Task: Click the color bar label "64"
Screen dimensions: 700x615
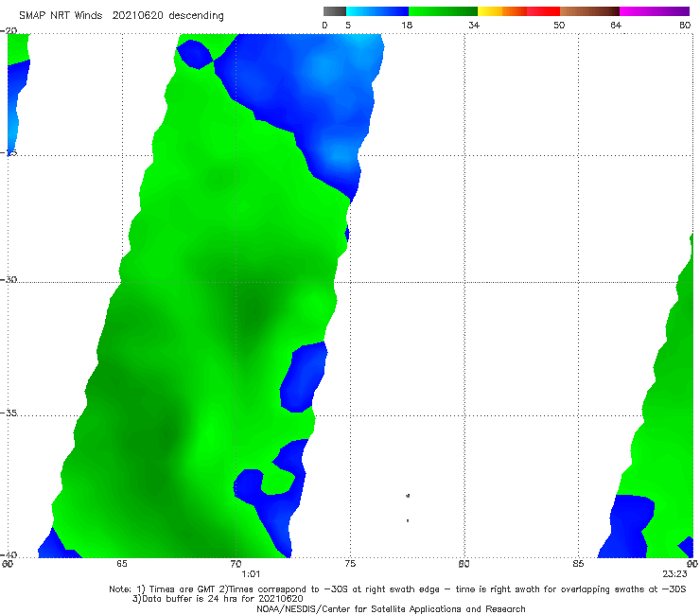Action: tap(616, 26)
